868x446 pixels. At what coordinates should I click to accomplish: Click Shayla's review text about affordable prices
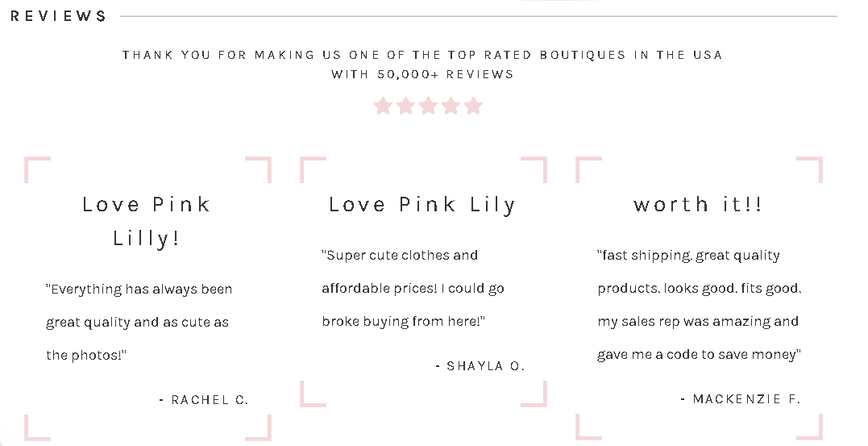point(413,288)
